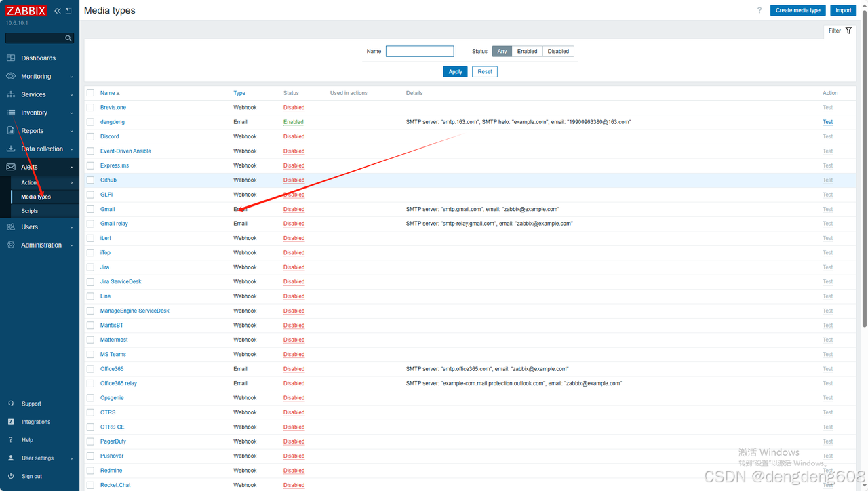Toggle dengdeng's Enabled status link
This screenshot has height=491, width=868.
293,122
